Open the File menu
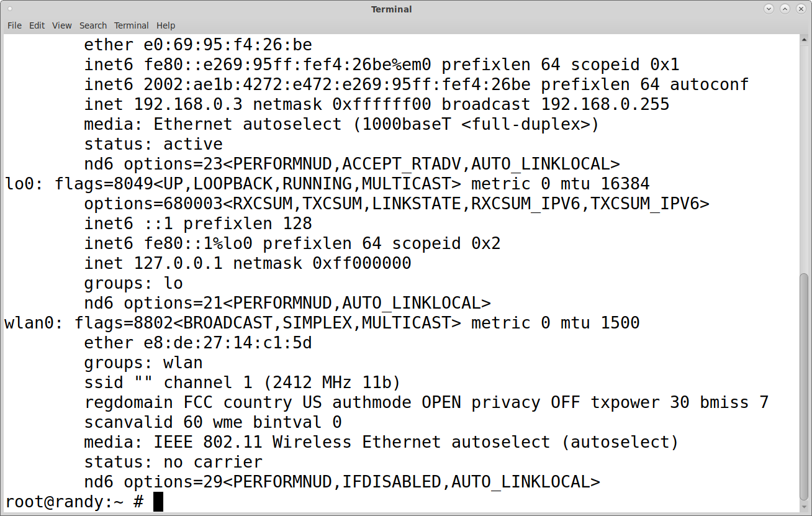 (14, 25)
